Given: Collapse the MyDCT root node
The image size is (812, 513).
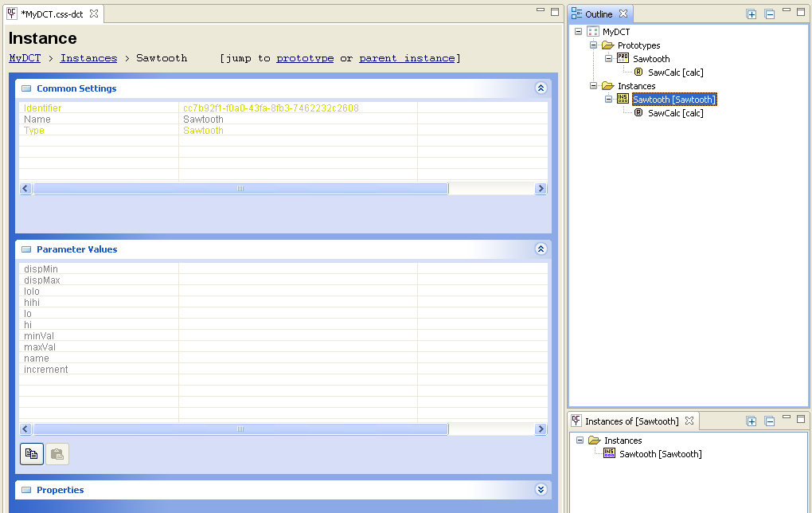Looking at the screenshot, I should click(x=579, y=32).
